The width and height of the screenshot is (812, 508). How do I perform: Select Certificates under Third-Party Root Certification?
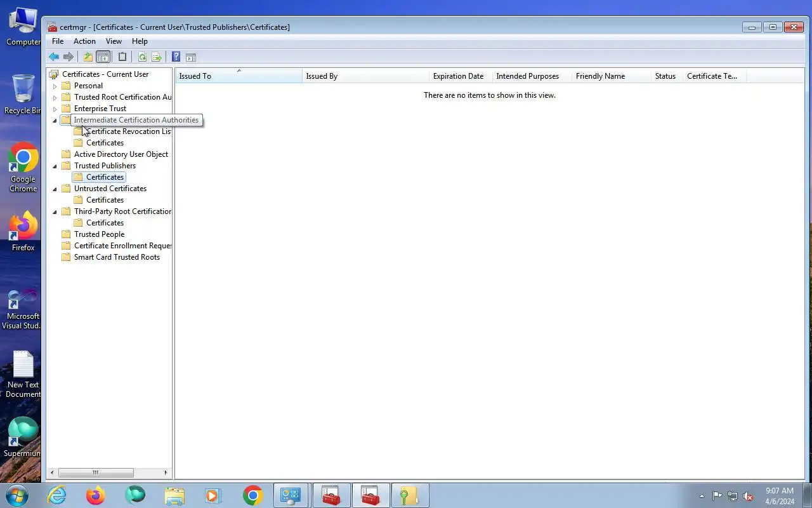[x=105, y=223]
